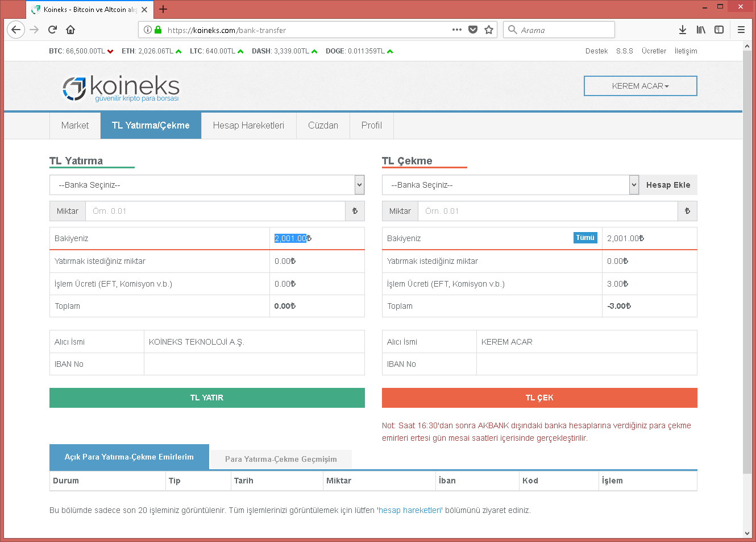
Task: Click the search magnifier icon in Arama box
Action: 513,30
